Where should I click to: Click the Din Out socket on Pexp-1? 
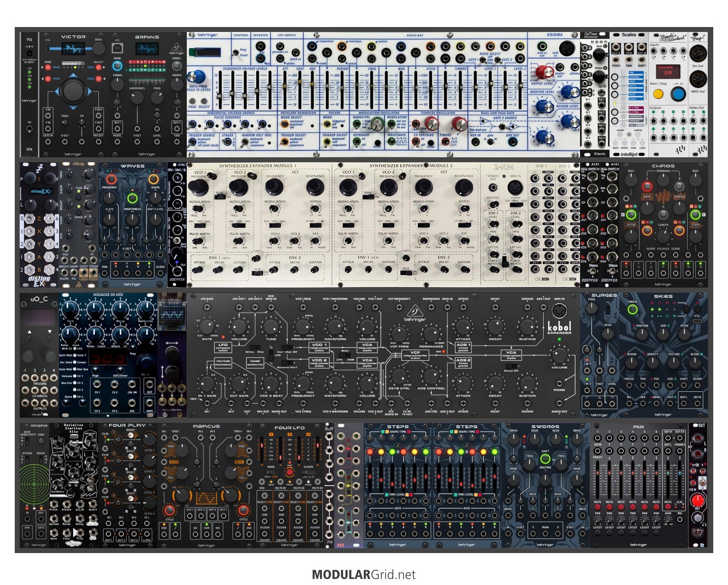[x=698, y=53]
